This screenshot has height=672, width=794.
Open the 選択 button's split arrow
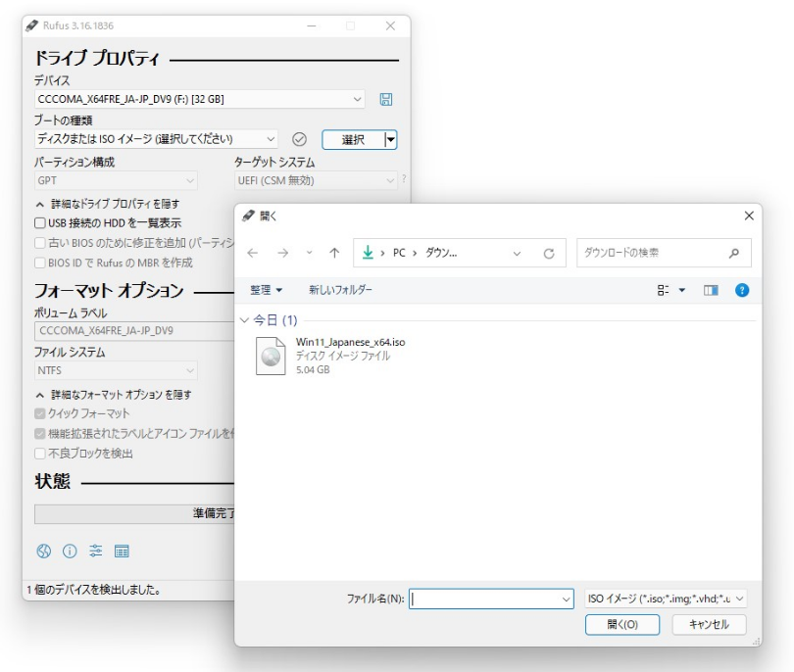390,140
